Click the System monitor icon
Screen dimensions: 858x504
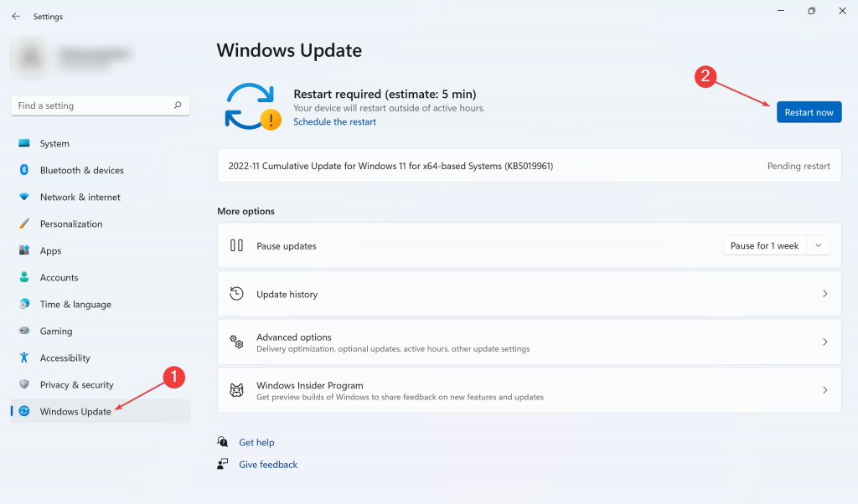click(24, 143)
